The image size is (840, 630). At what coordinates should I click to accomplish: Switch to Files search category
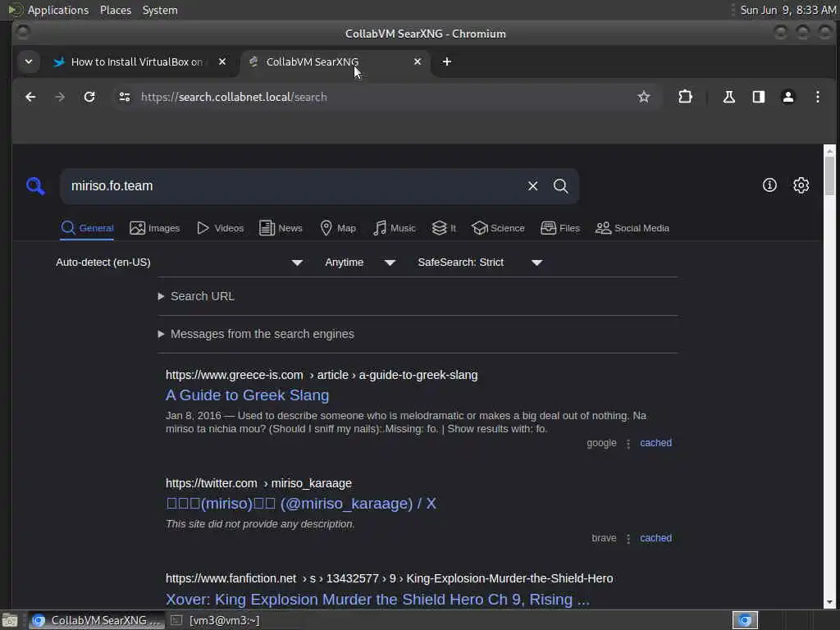click(560, 228)
